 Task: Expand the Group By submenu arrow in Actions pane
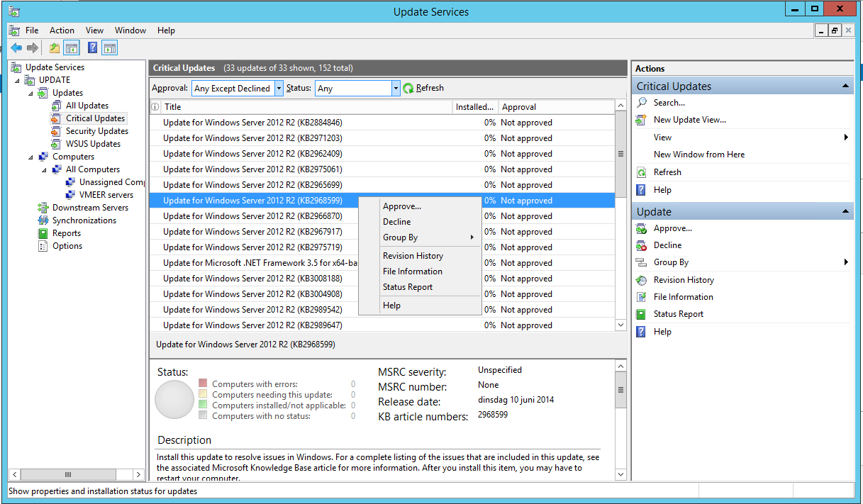click(846, 262)
